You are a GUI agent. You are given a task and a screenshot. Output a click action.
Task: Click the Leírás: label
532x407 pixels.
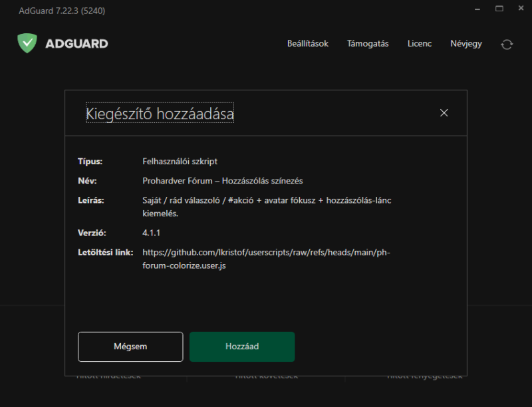pyautogui.click(x=91, y=200)
